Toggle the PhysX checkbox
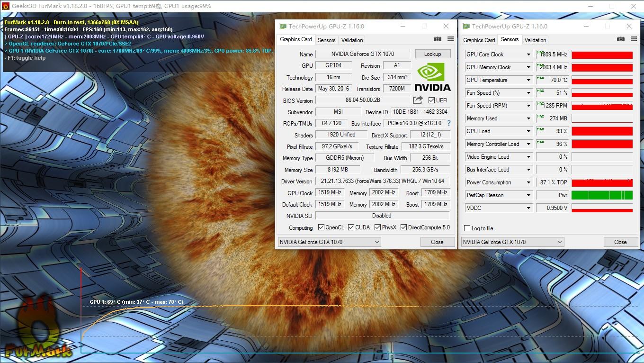 pyautogui.click(x=377, y=227)
